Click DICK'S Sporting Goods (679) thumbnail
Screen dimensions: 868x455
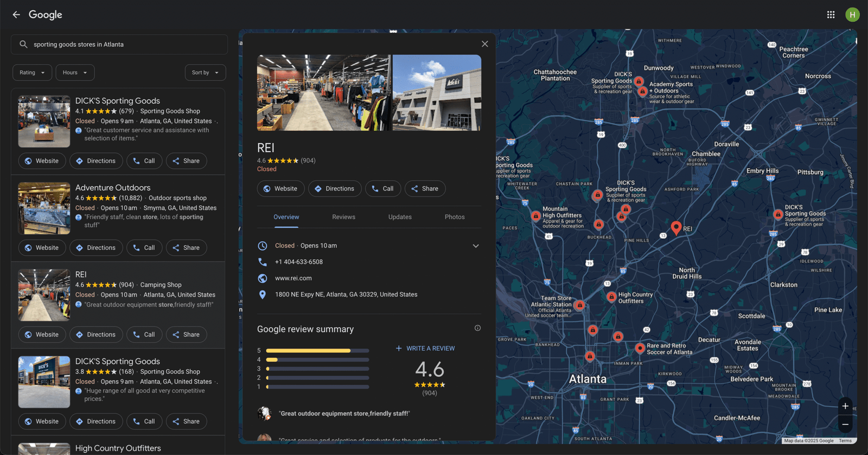[x=44, y=122]
